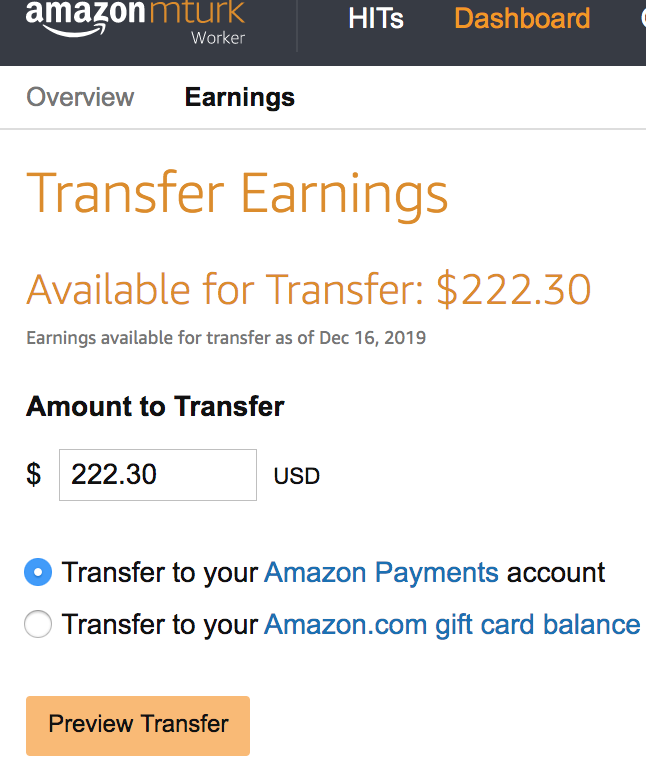This screenshot has width=646, height=776.
Task: Follow the Amazon.com gift card balance link
Action: click(x=452, y=625)
